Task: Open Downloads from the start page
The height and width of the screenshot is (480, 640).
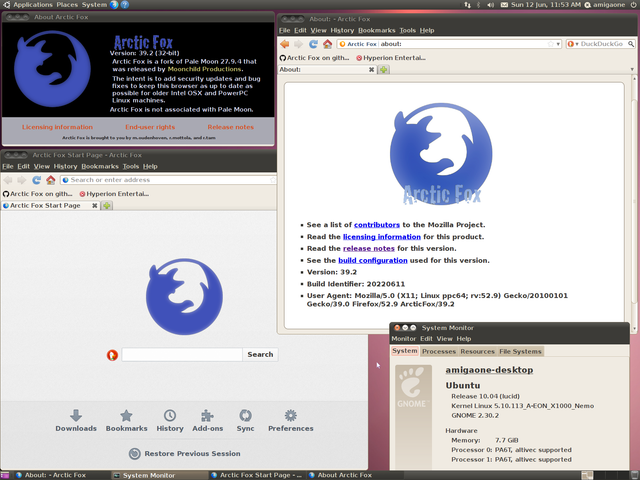Action: click(76, 420)
